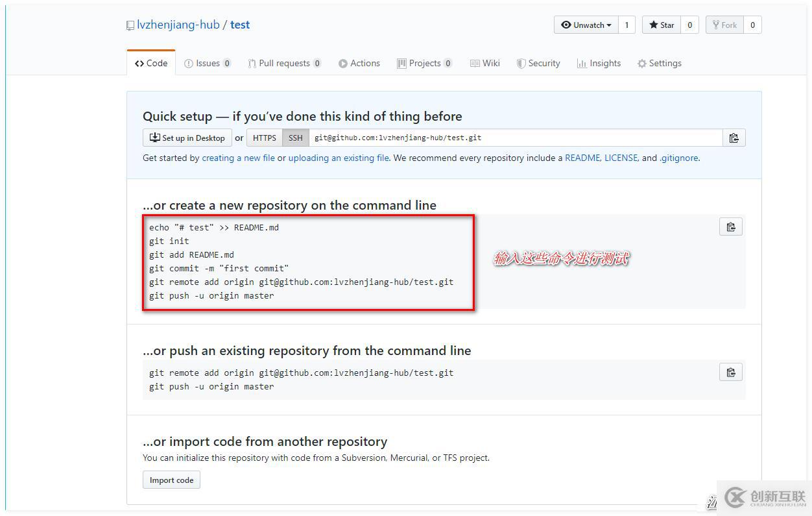Click the 'echo "# test" >> README.md' line
Screen dimensions: 812x516
click(214, 227)
